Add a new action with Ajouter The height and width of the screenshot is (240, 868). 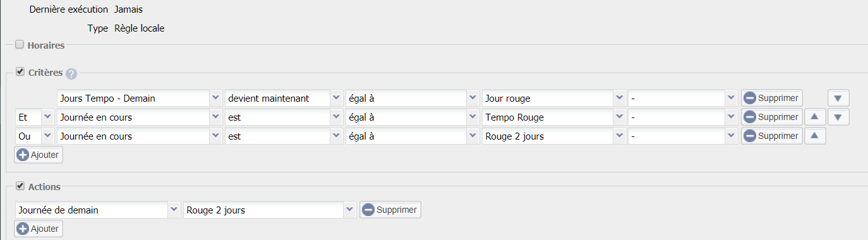tap(39, 229)
